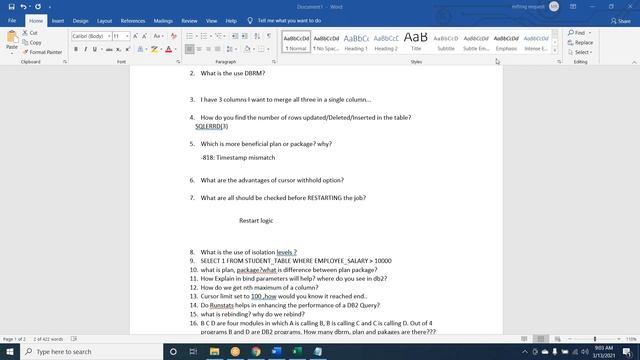This screenshot has width=640, height=360.
Task: Clear all formatting from the selection
Action: click(x=173, y=36)
